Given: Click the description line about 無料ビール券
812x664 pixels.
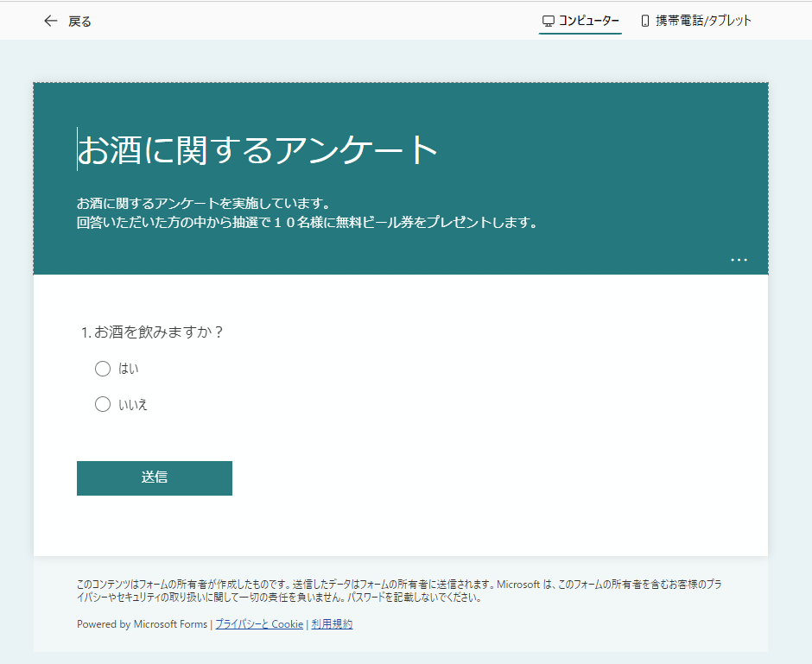Looking at the screenshot, I should (308, 223).
